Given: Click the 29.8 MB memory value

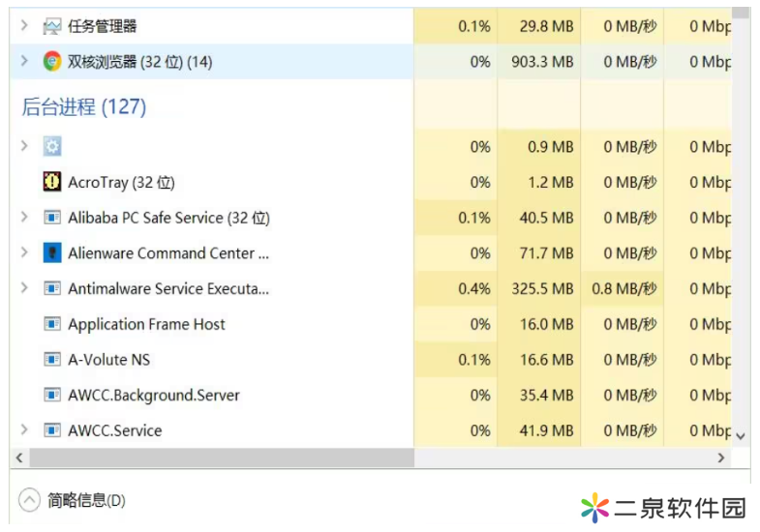Looking at the screenshot, I should point(546,26).
